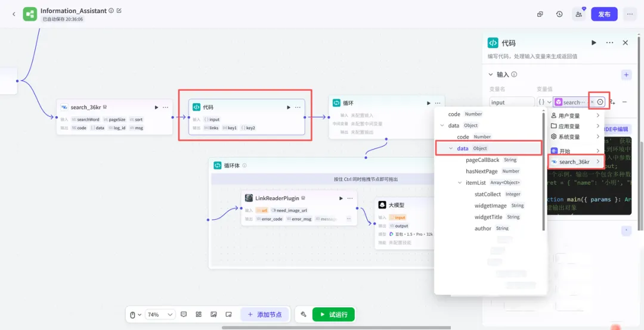Open 循环 node more options

pyautogui.click(x=438, y=103)
